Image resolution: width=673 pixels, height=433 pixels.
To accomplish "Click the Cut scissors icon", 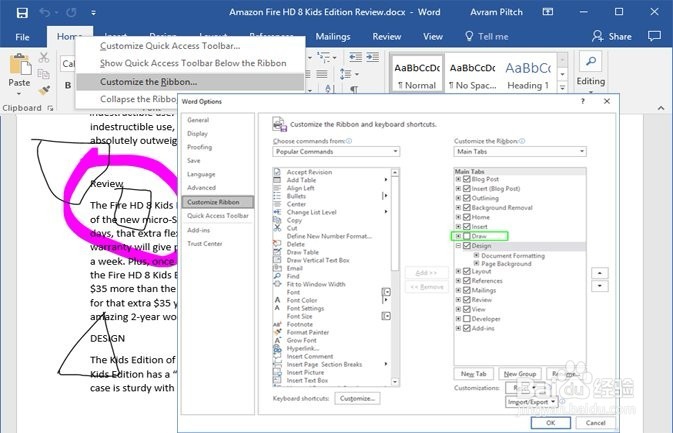I will point(44,58).
